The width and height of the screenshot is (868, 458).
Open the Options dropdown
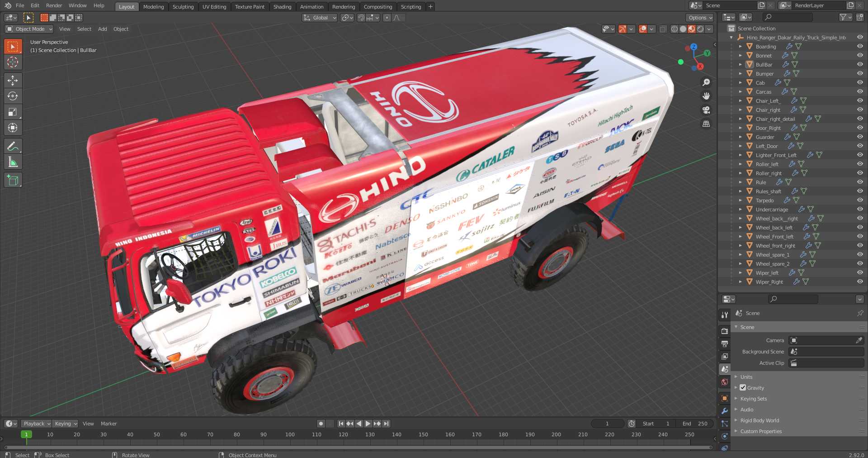point(699,18)
